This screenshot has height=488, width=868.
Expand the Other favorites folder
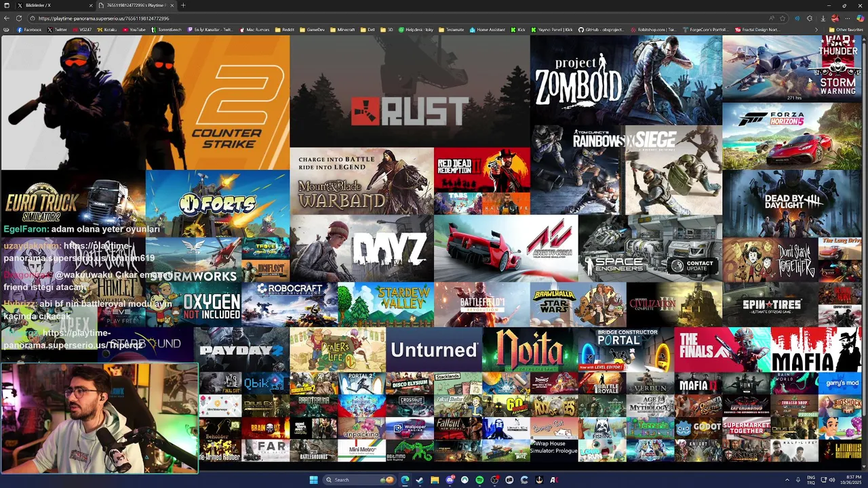[846, 30]
